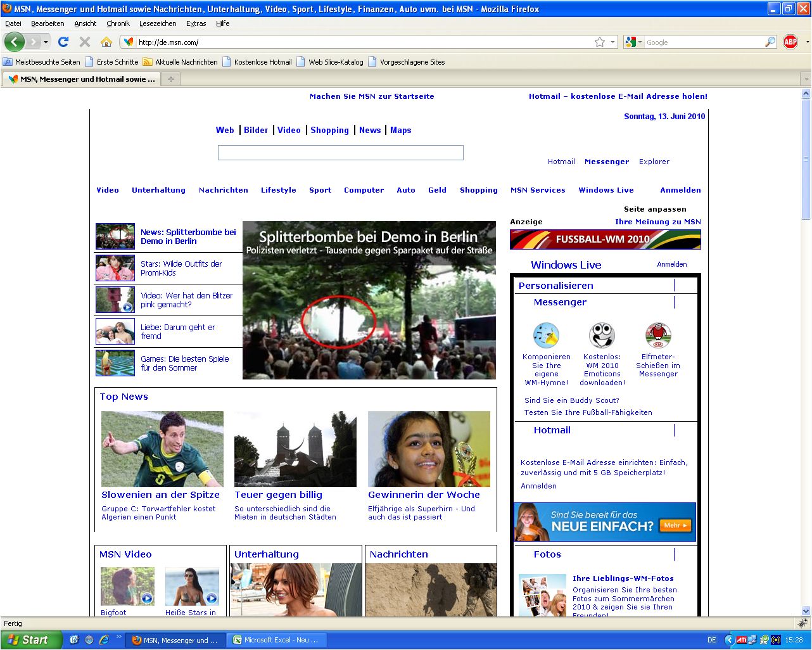Click the Bigfoot video thumbnail
The height and width of the screenshot is (650, 812).
coord(127,587)
